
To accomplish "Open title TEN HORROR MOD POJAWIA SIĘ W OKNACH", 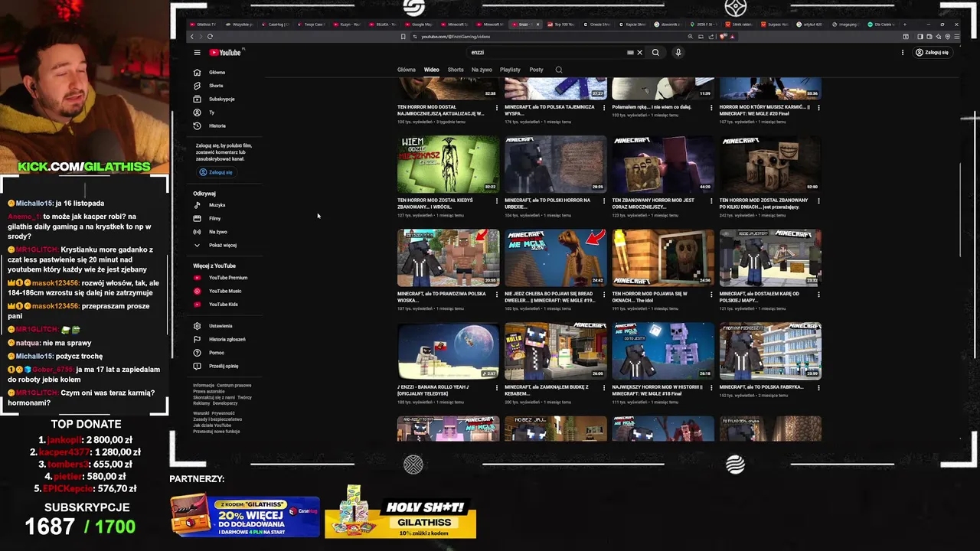I will click(650, 297).
